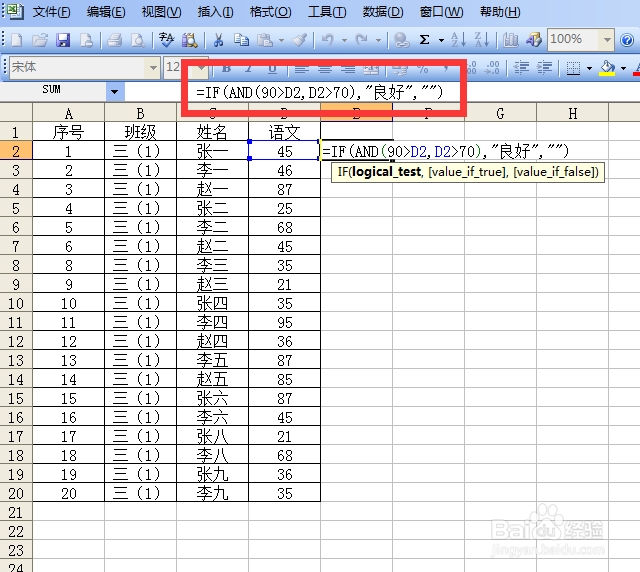Open the 插入(I) menu
Image resolution: width=640 pixels, height=572 pixels.
[x=216, y=12]
